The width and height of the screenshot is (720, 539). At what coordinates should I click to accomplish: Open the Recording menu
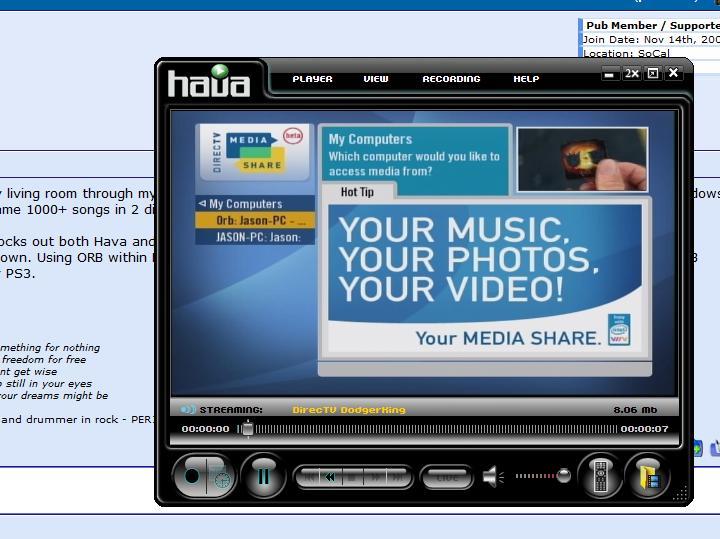pyautogui.click(x=451, y=79)
